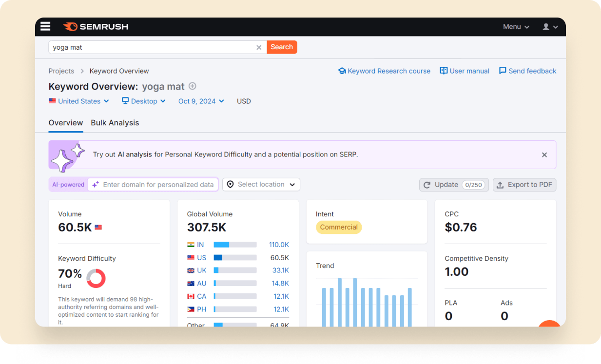Dismiss the AI analysis banner
This screenshot has height=364, width=601.
(x=544, y=155)
